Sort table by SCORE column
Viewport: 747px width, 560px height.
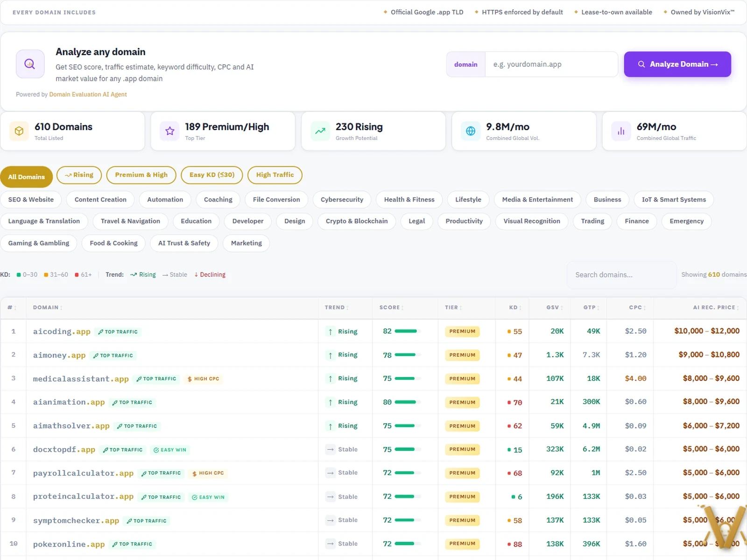[391, 308]
